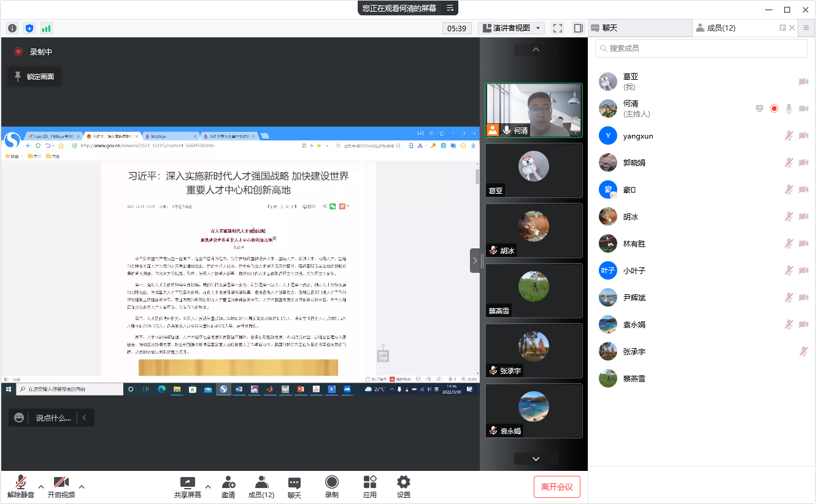Image resolution: width=816 pixels, height=504 pixels.
Task: Open the blue security shield icon
Action: coord(29,28)
